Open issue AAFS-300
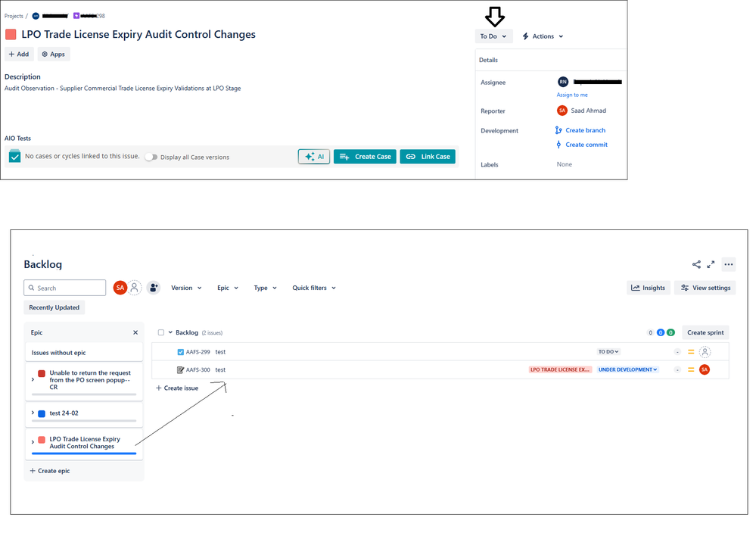 pos(198,369)
